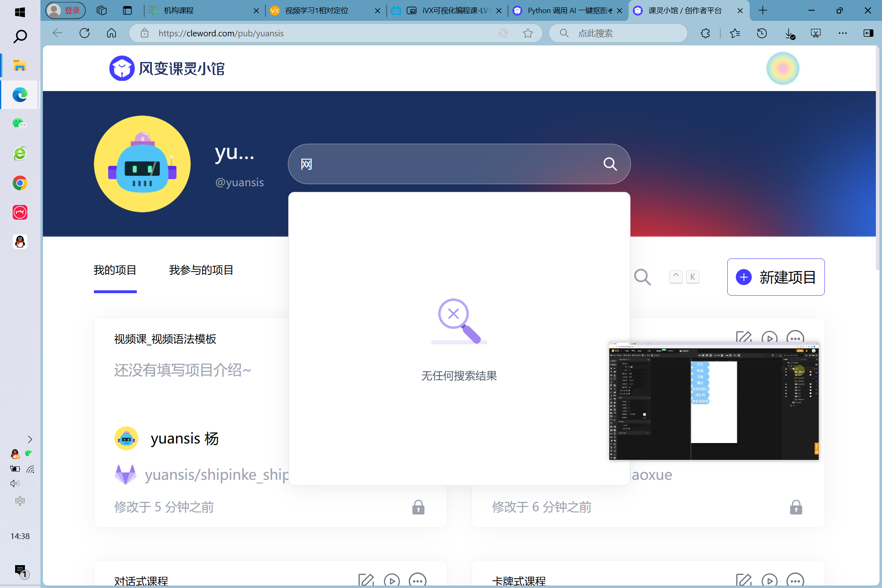Switch to 我的项目 tab
This screenshot has width=882, height=588.
[x=115, y=270]
